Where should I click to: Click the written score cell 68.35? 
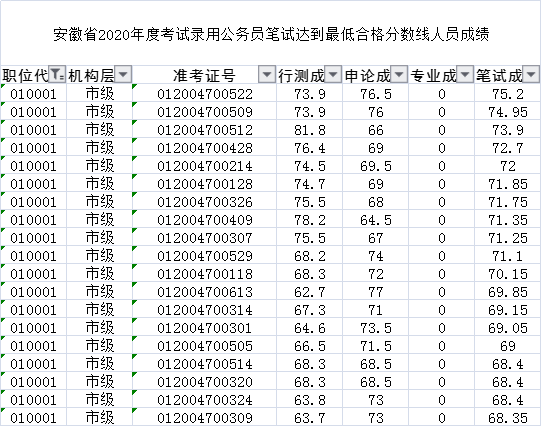[x=508, y=417]
